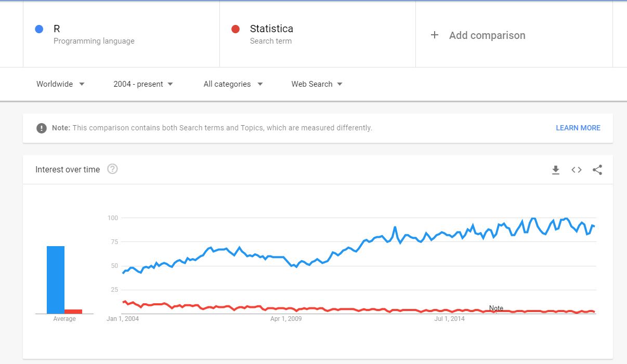Edit the R programming language term
627x364 pixels.
[x=94, y=34]
